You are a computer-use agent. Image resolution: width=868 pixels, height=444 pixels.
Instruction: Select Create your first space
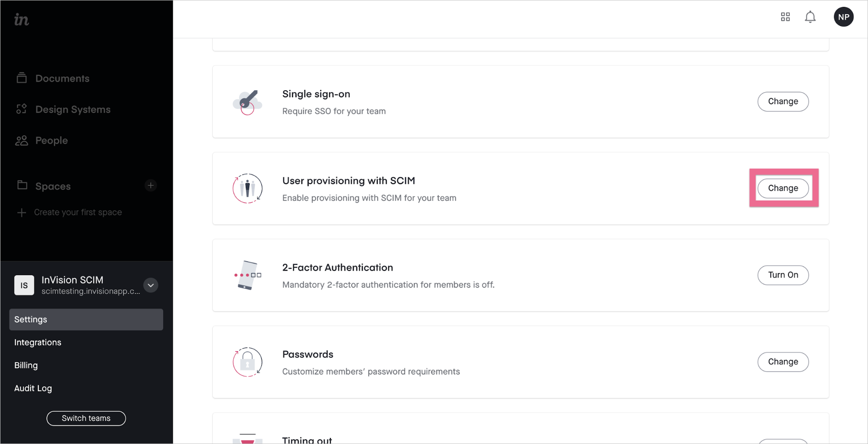tap(77, 212)
